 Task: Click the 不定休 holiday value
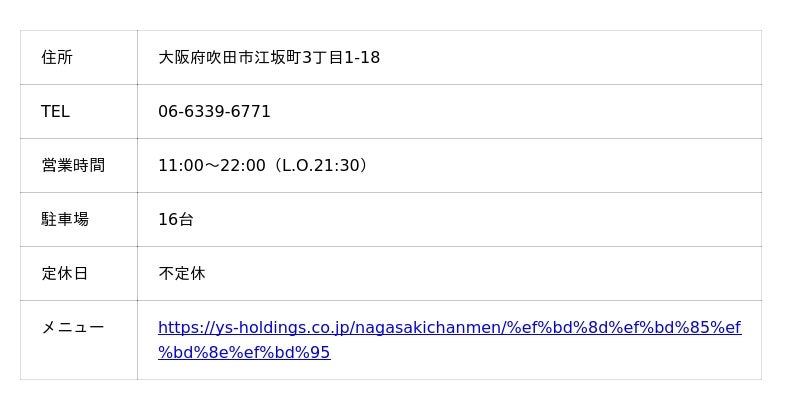182,274
